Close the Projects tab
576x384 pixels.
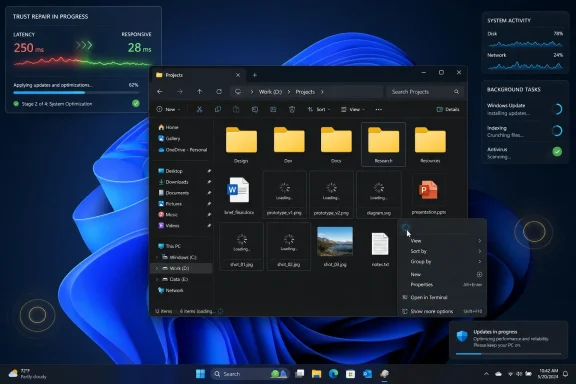tap(238, 75)
